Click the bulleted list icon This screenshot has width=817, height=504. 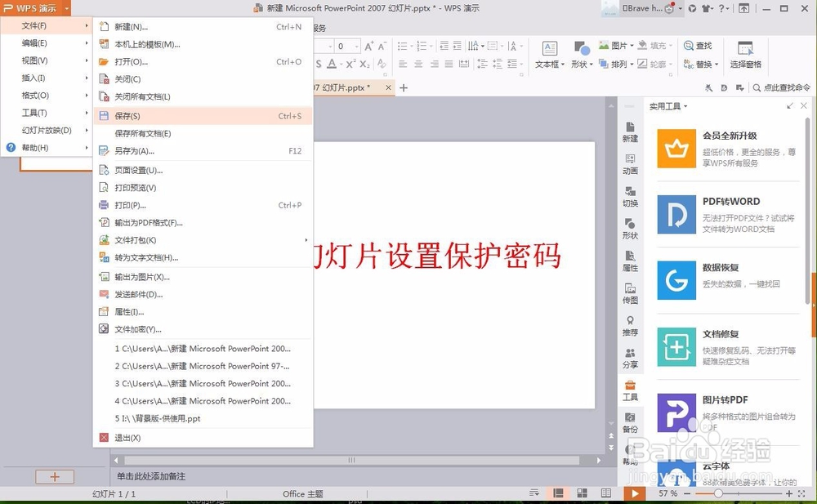pyautogui.click(x=402, y=46)
